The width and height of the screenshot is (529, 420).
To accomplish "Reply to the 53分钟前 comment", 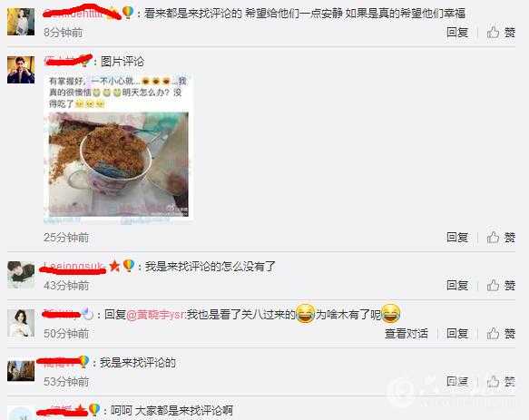I will (457, 382).
